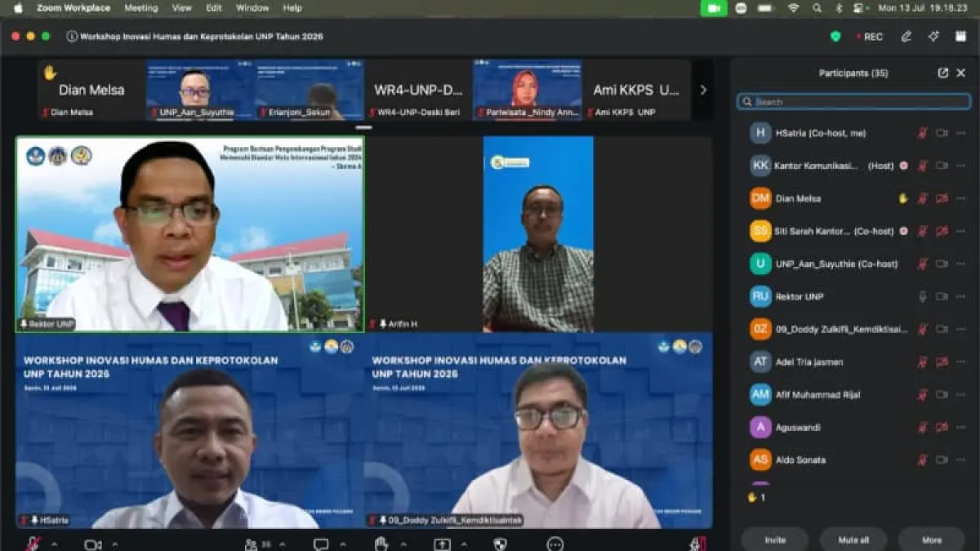The width and height of the screenshot is (980, 551).
Task: Toggle mute for Aldo Sonata
Action: [x=922, y=460]
